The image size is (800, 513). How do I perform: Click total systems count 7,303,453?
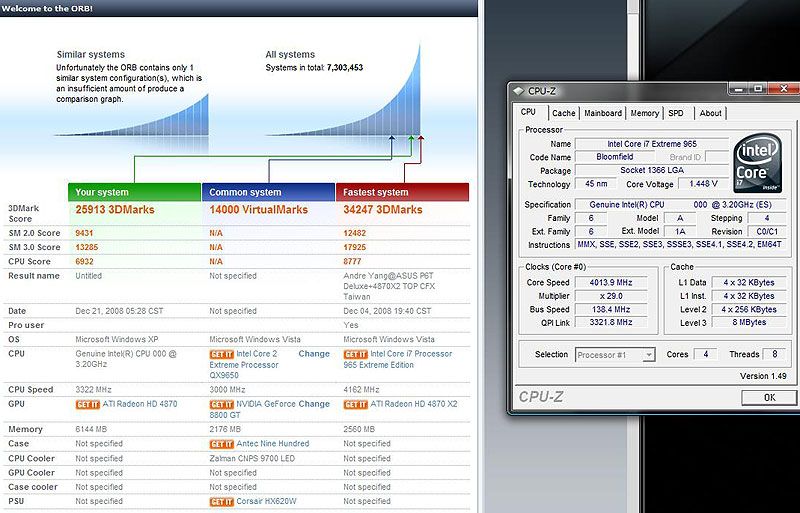point(345,67)
